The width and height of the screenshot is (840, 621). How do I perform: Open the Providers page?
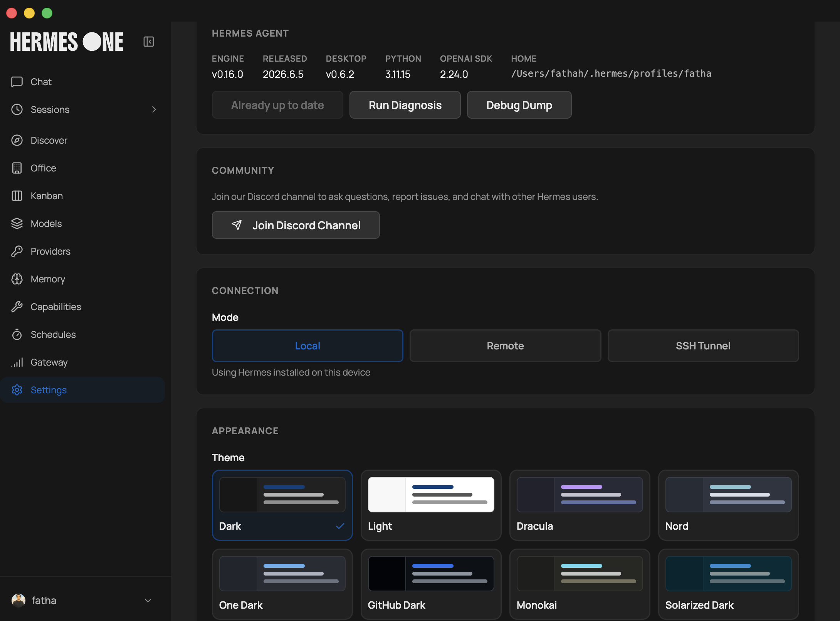coord(82,251)
